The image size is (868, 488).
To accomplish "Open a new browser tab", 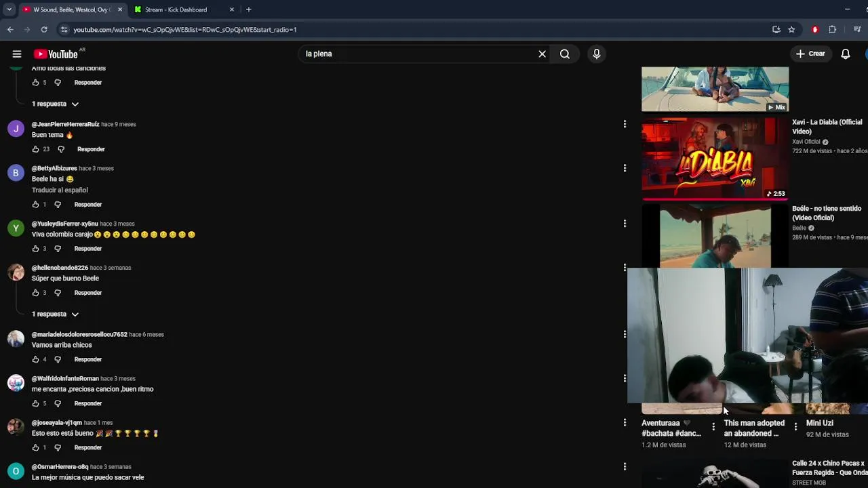I will point(249,9).
